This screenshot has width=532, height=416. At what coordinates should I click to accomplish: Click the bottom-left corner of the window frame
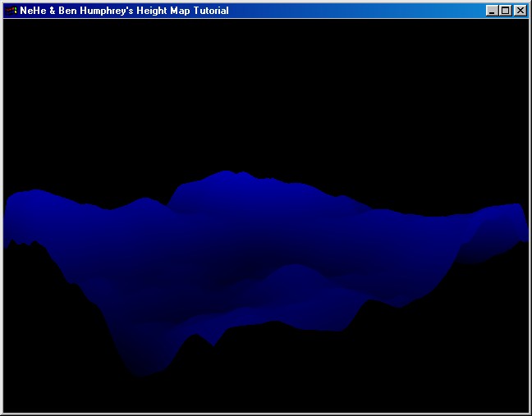tap(2, 414)
